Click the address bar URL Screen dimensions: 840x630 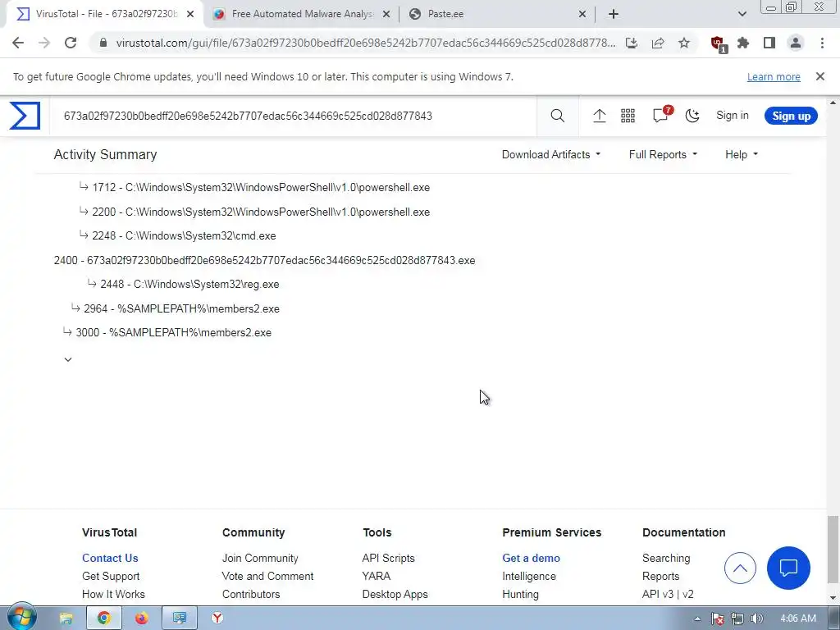point(365,43)
